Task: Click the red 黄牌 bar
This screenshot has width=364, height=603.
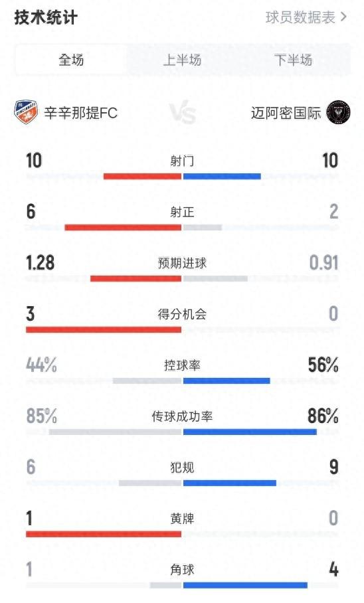Action: point(104,534)
